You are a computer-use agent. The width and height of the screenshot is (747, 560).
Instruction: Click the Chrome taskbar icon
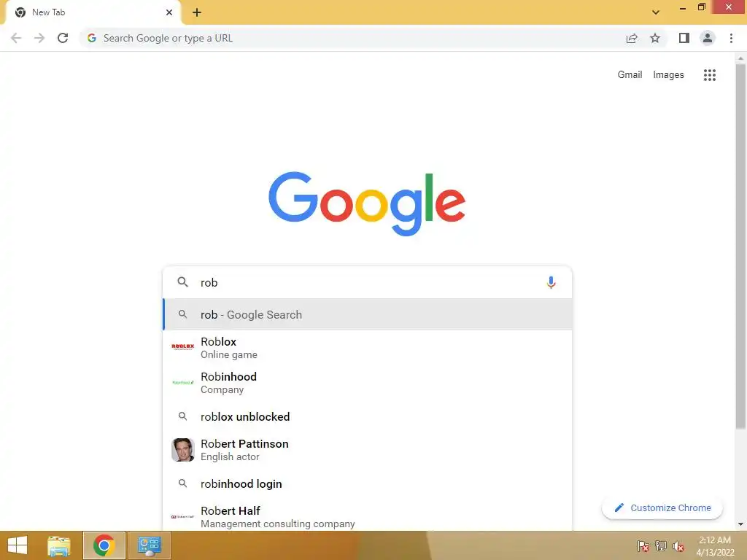tap(104, 545)
